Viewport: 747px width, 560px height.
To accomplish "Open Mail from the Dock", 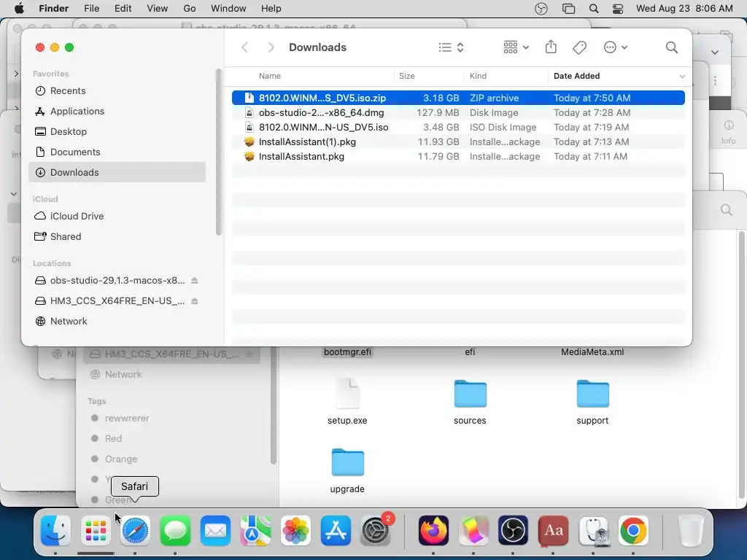I will [x=215, y=531].
